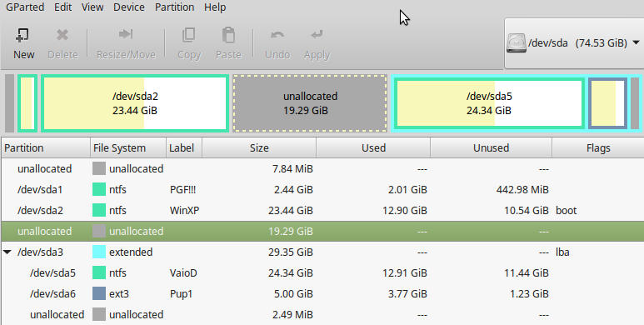Open the Partition menu
The width and height of the screenshot is (644, 325).
pyautogui.click(x=175, y=7)
